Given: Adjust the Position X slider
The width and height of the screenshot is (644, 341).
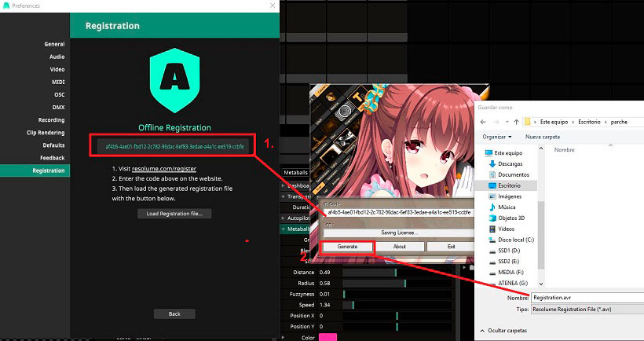Looking at the screenshot, I should pos(397,316).
